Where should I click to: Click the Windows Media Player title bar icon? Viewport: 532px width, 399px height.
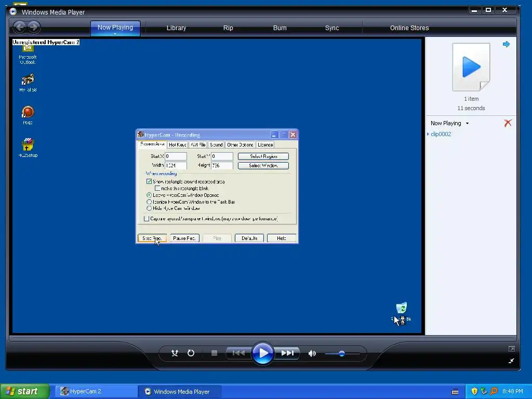(13, 11)
